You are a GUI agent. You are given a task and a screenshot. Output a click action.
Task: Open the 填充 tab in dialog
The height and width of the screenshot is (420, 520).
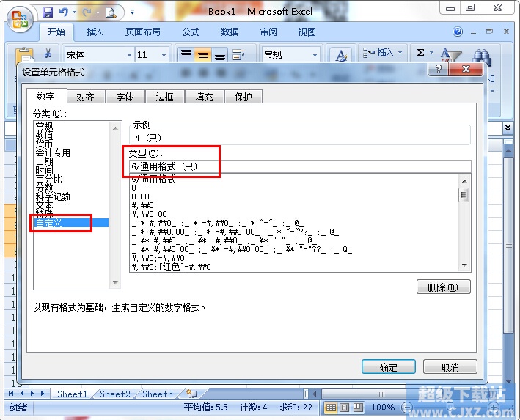tap(204, 97)
